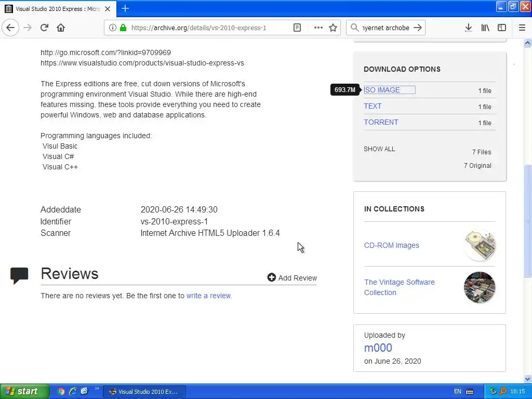Open the library bookmarks menu
Image resolution: width=532 pixels, height=399 pixels.
tap(485, 28)
